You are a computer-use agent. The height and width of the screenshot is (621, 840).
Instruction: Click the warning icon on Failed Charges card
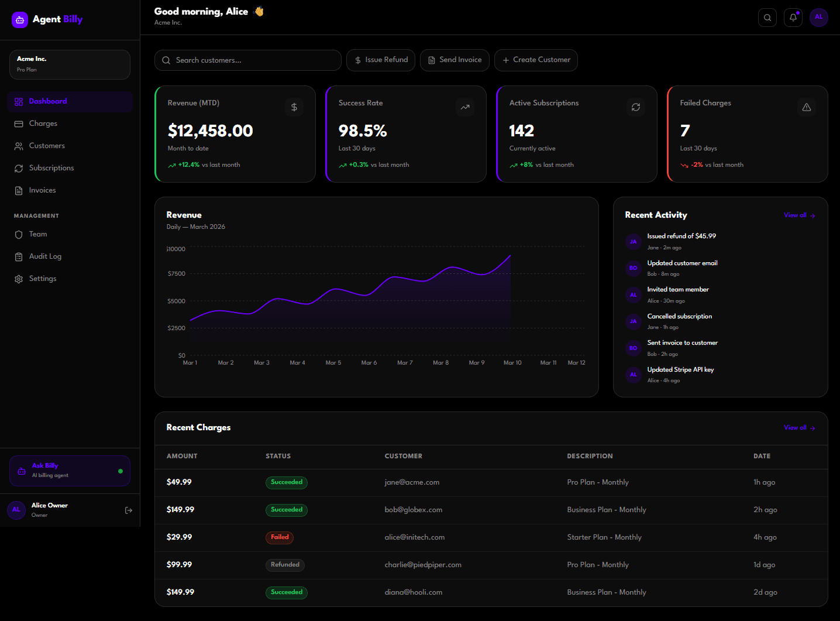[x=806, y=107]
